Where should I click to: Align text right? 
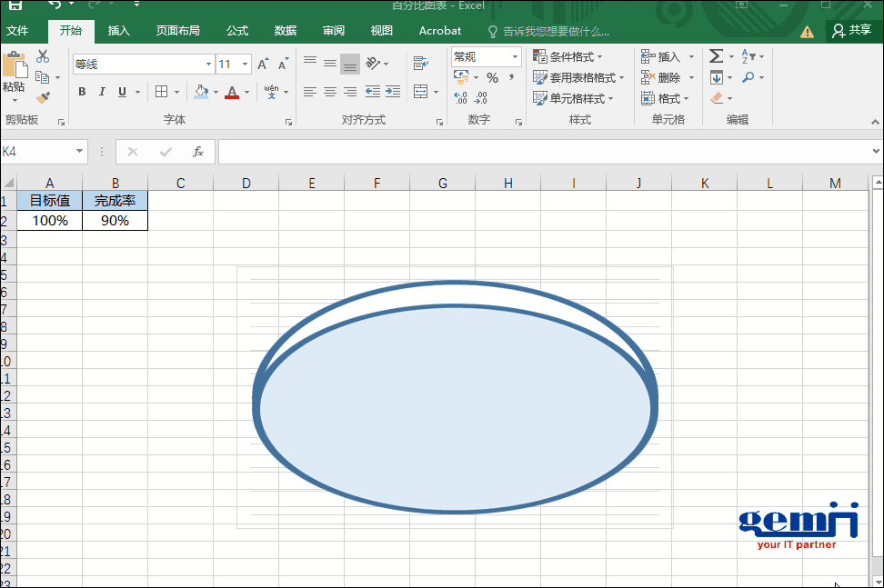pyautogui.click(x=350, y=92)
